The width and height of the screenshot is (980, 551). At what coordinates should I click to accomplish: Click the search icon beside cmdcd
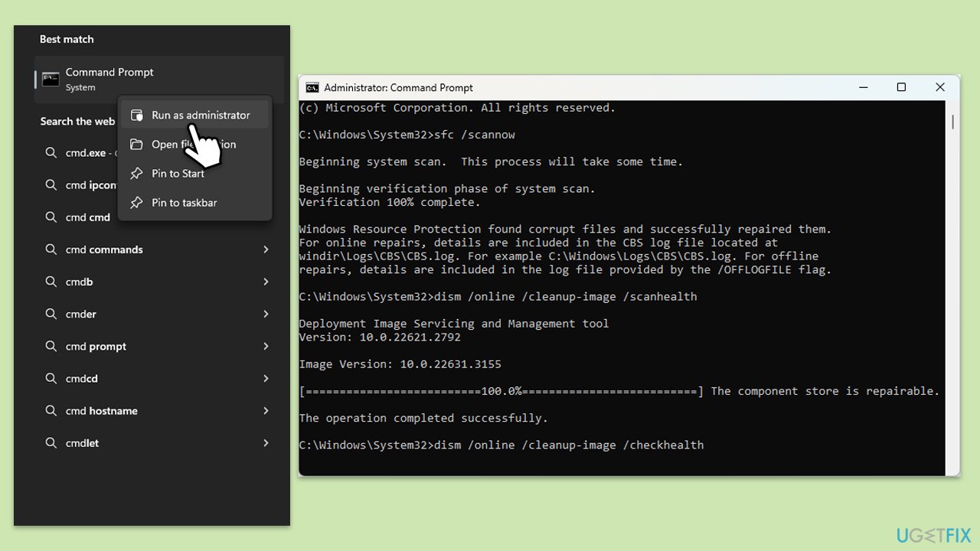pyautogui.click(x=51, y=378)
